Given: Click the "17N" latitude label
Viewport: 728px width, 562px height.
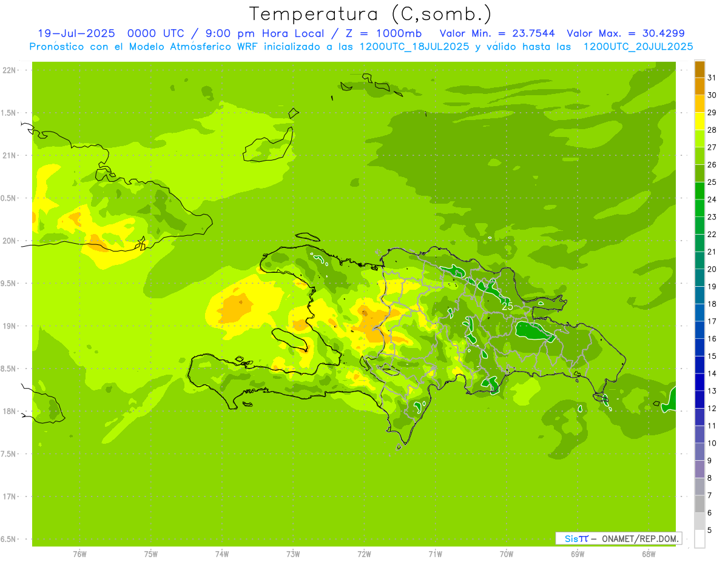Looking at the screenshot, I should click(9, 497).
